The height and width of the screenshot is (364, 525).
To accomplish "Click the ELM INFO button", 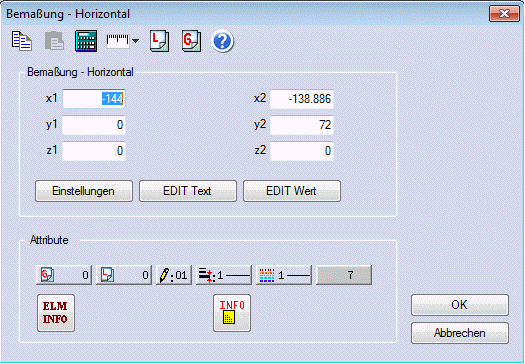I will click(x=56, y=313).
